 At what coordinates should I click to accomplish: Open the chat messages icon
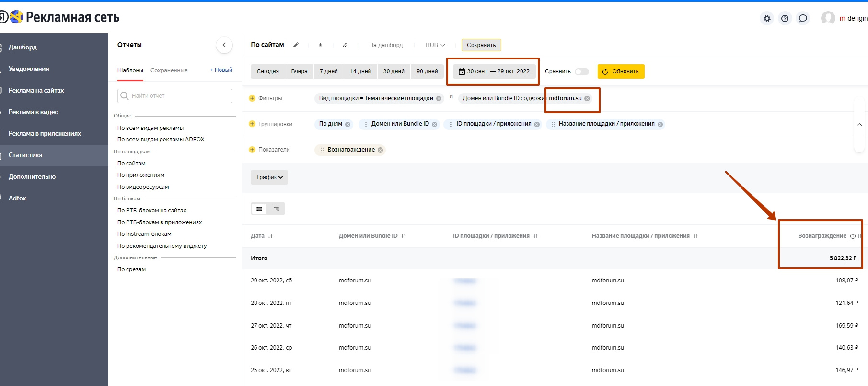(x=803, y=19)
